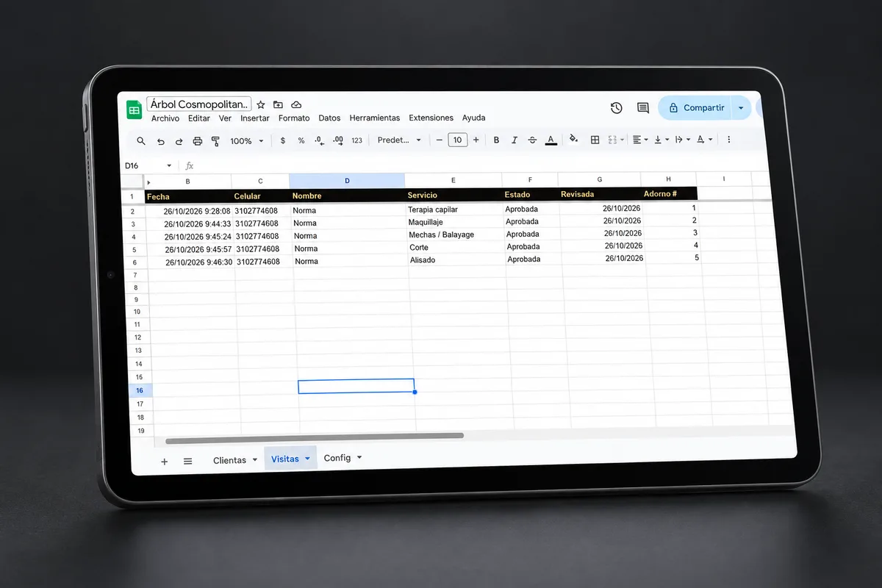Redo the last action
The image size is (882, 588).
coord(179,140)
